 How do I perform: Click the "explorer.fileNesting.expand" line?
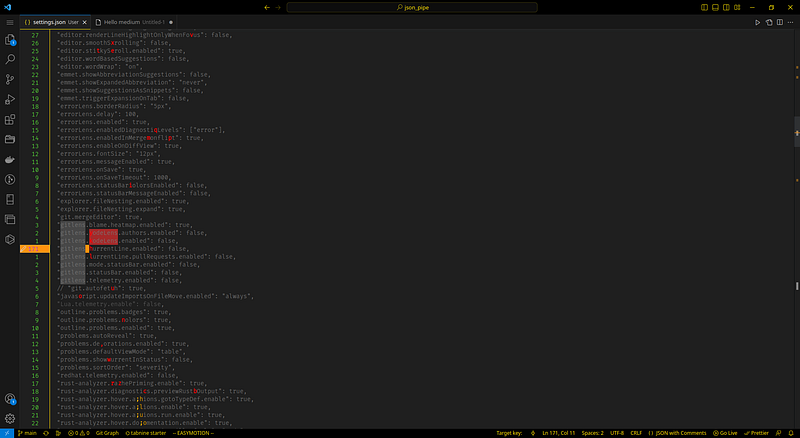(121, 209)
